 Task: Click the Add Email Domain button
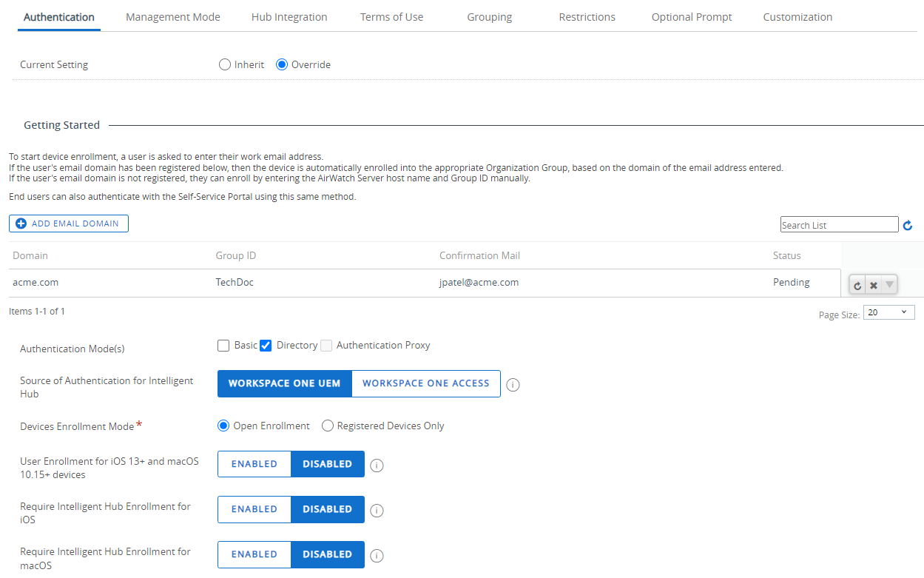pos(69,224)
